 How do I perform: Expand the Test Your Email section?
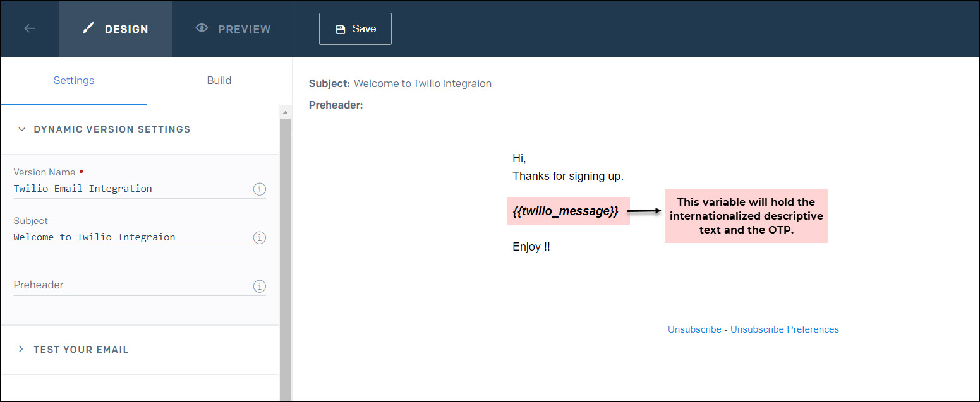(73, 350)
